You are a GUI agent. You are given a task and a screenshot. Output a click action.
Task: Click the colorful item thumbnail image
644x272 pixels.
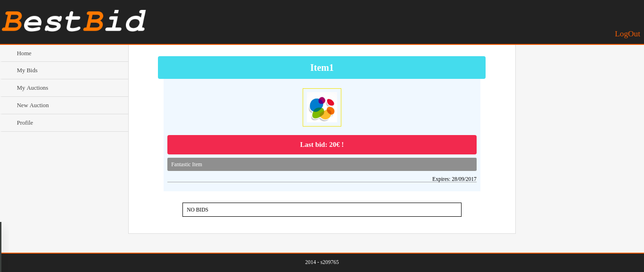click(322, 107)
